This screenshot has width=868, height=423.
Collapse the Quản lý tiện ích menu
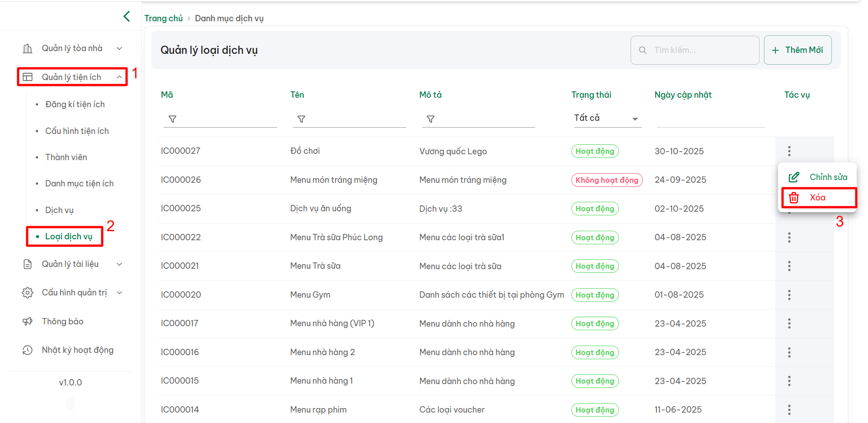coord(119,77)
